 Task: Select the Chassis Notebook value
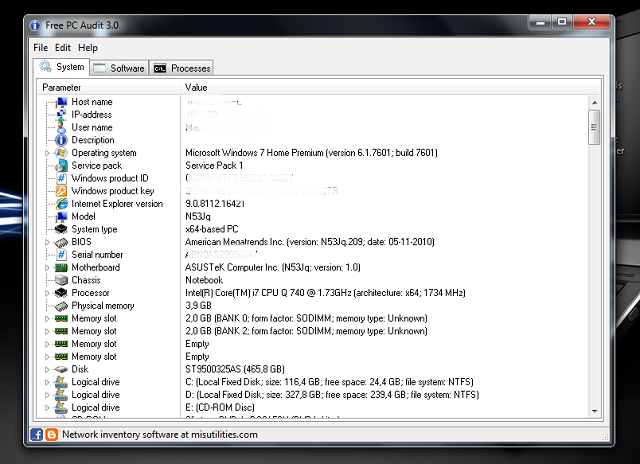pos(204,280)
